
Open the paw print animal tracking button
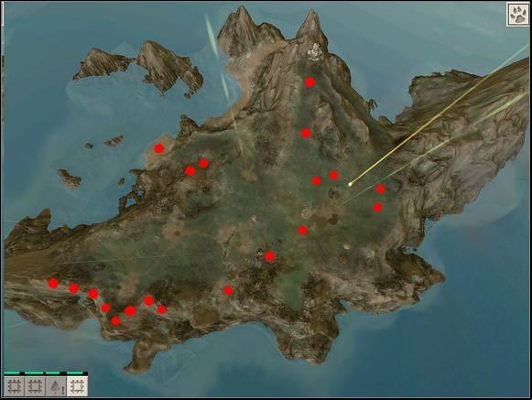517,15
